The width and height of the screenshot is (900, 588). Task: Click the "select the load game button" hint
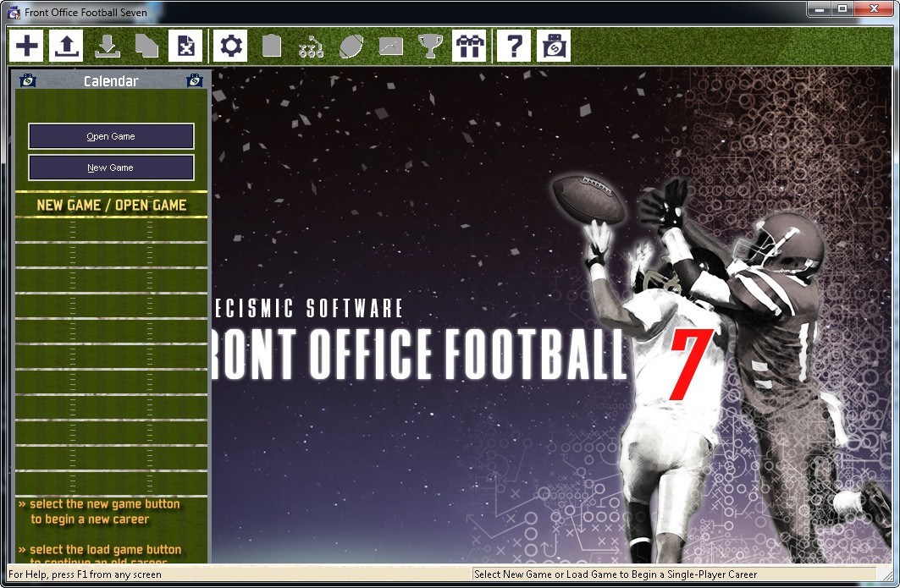point(99,554)
